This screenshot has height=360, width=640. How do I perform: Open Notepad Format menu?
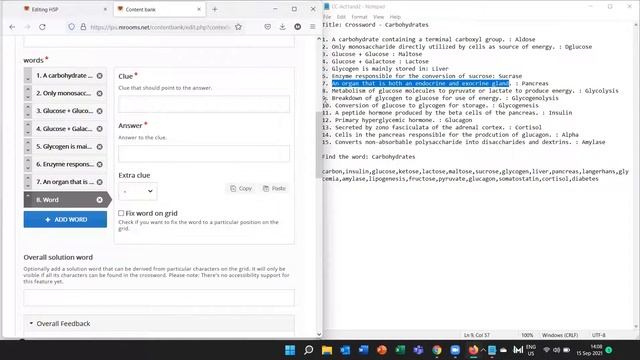pyautogui.click(x=359, y=17)
